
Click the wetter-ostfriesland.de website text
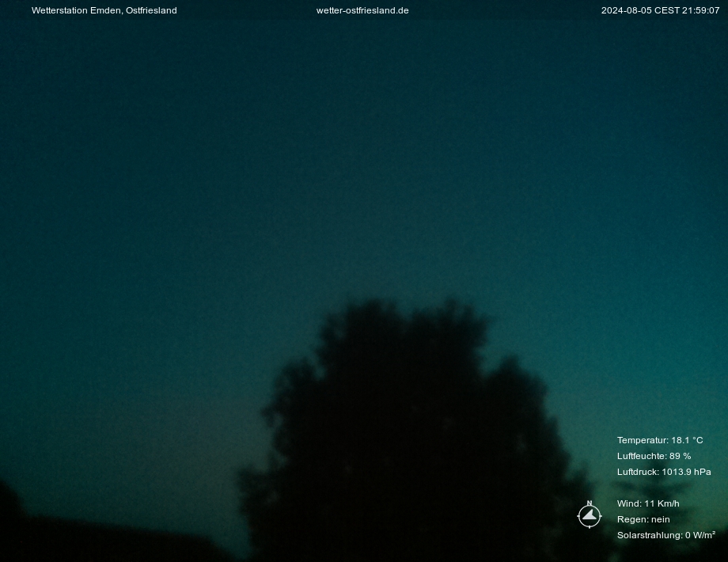click(362, 10)
